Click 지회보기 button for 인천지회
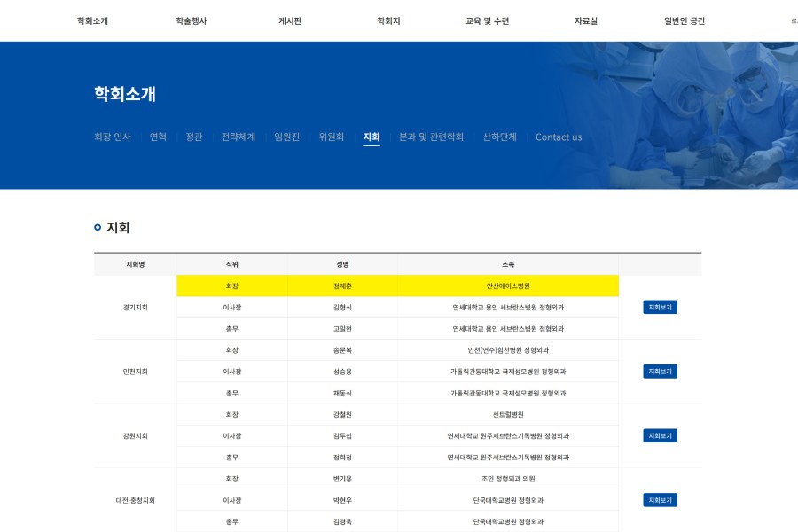 coord(660,372)
